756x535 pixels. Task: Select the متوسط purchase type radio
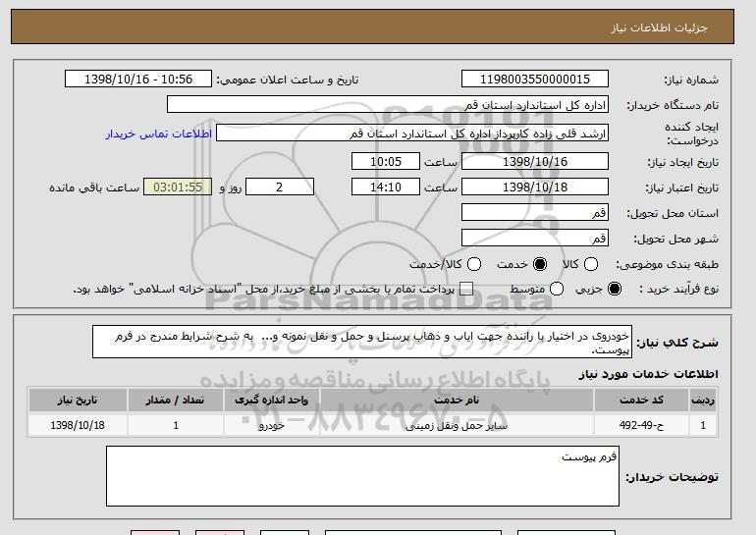click(557, 289)
